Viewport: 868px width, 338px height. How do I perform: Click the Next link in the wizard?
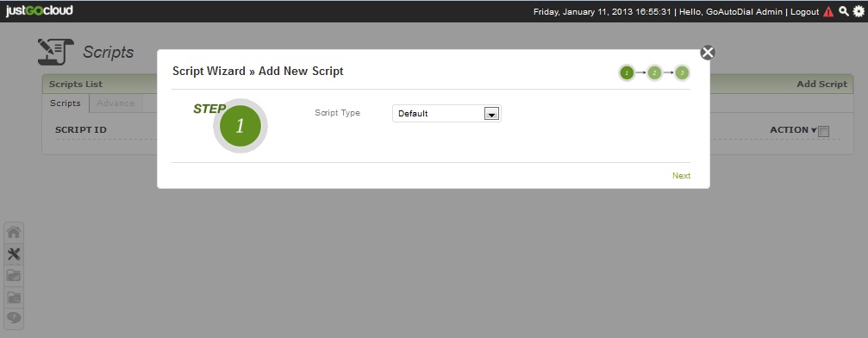[682, 176]
